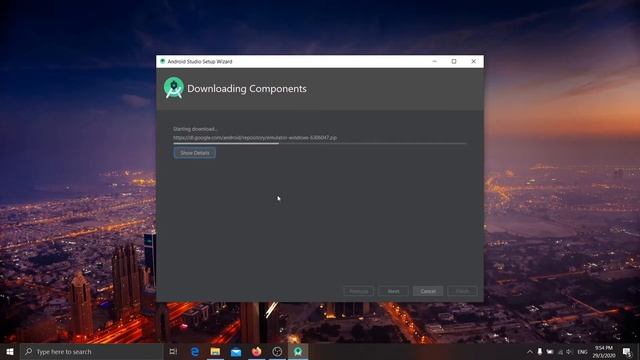The image size is (640, 360).
Task: Click the Android Studio logo in header
Action: [174, 88]
